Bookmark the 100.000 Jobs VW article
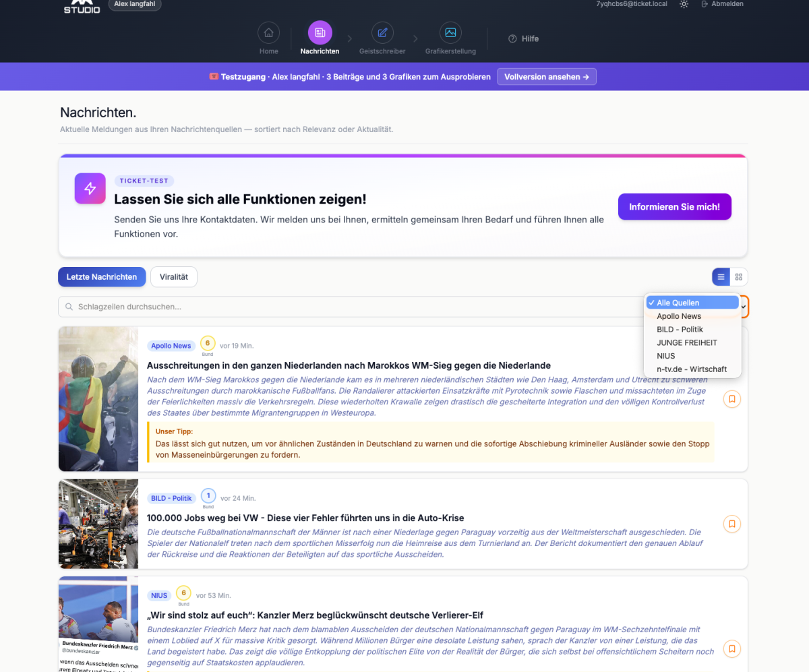The width and height of the screenshot is (809, 672). point(732,524)
